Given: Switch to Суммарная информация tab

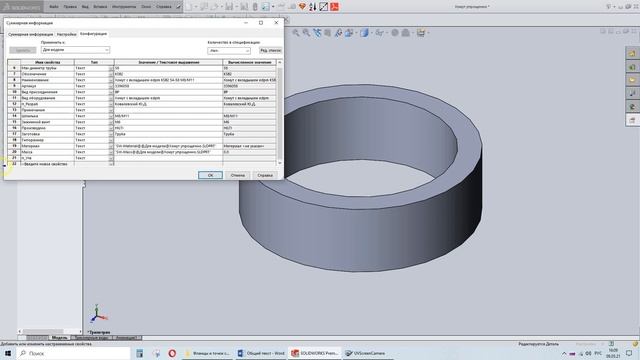Looking at the screenshot, I should (x=31, y=34).
